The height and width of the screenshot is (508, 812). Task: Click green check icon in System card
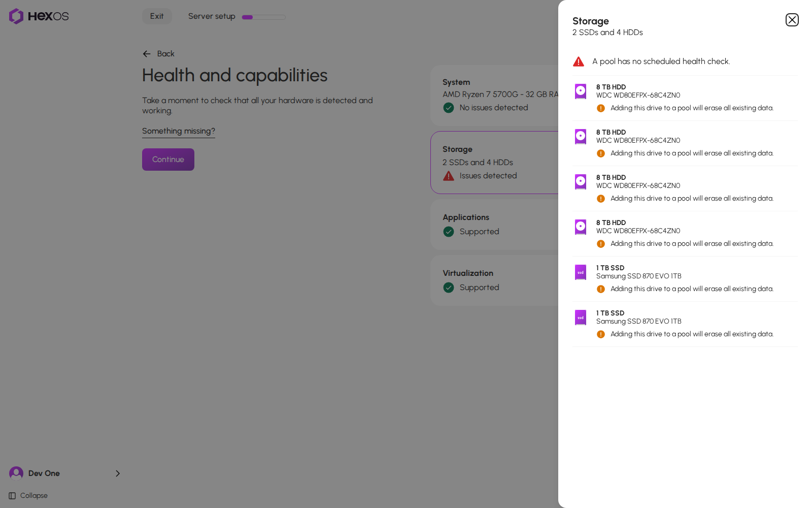coord(449,108)
